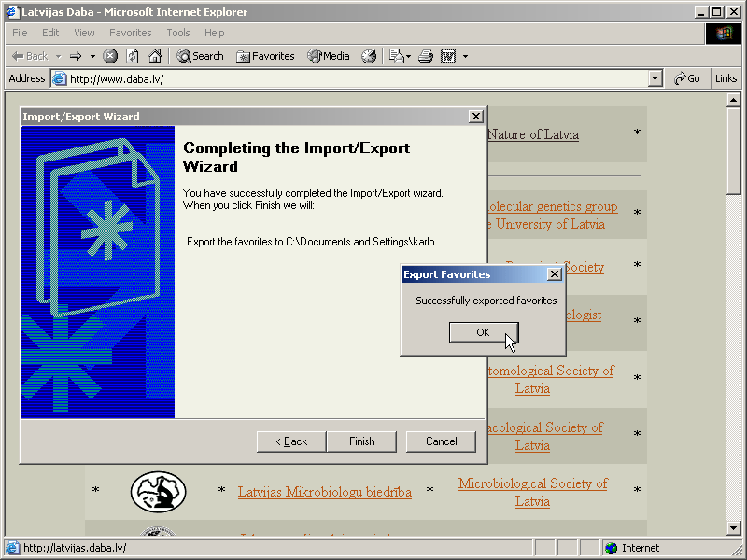Click the Microbiological Society logo image

coord(158,492)
